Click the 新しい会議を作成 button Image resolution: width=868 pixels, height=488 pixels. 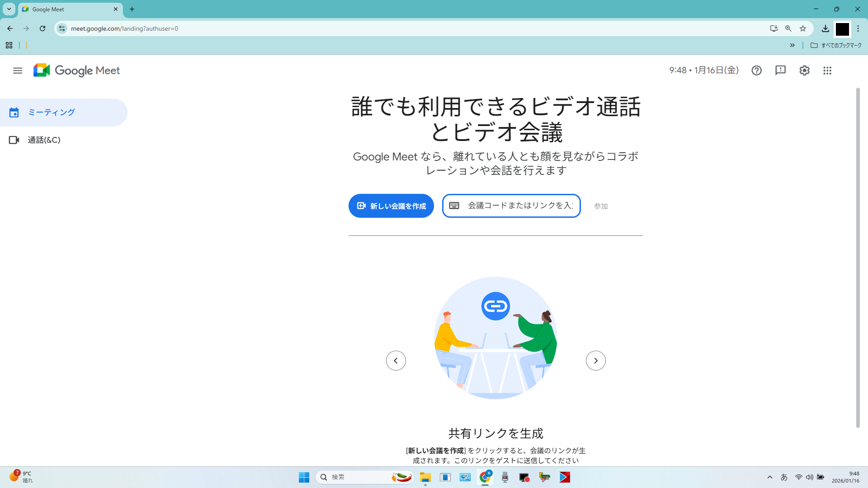391,206
